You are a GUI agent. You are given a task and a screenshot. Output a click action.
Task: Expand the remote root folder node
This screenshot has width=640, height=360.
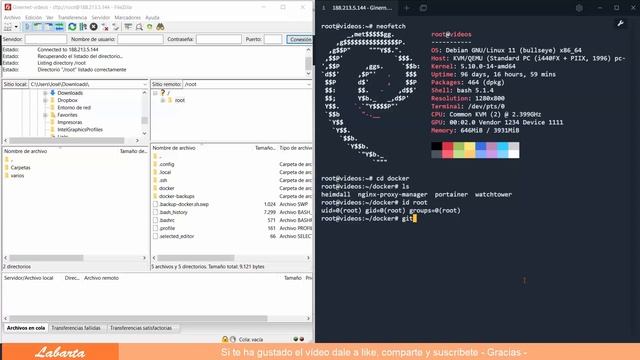click(x=162, y=100)
